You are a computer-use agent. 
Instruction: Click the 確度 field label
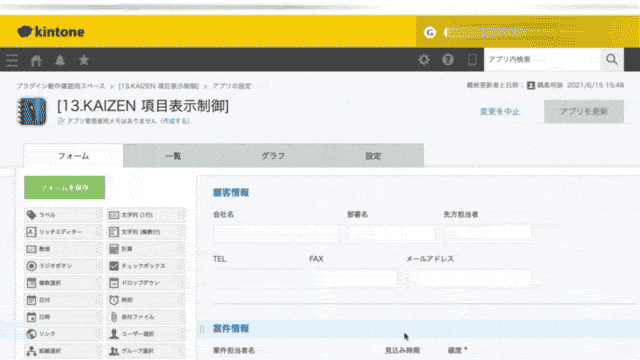455,351
